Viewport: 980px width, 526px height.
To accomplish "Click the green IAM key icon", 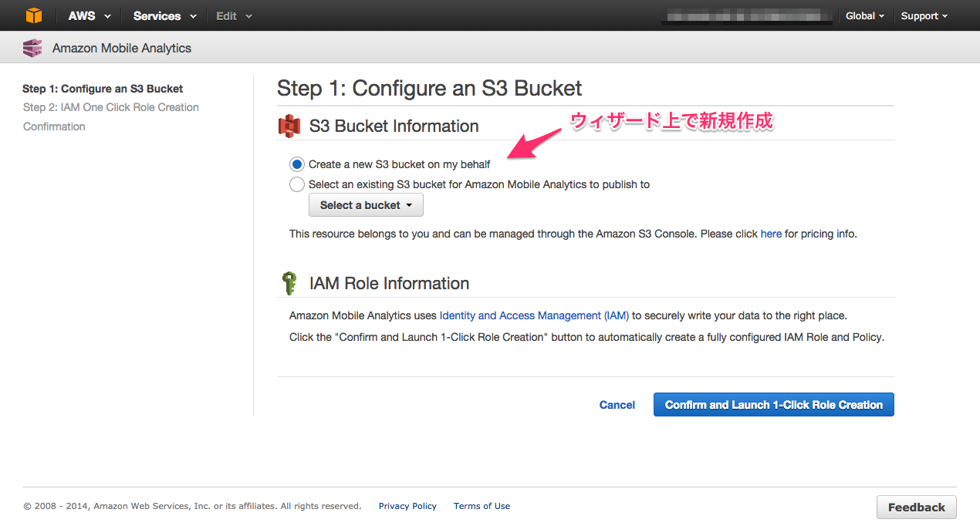I will 289,283.
